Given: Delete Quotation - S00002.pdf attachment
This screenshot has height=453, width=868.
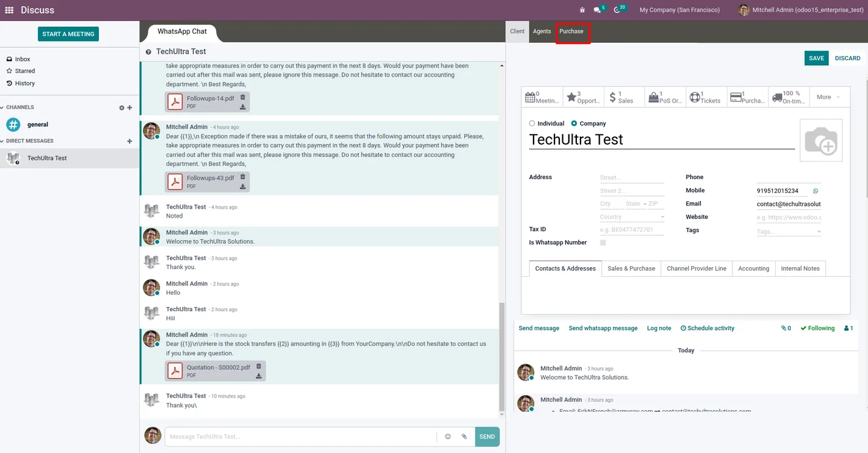Looking at the screenshot, I should 259,366.
